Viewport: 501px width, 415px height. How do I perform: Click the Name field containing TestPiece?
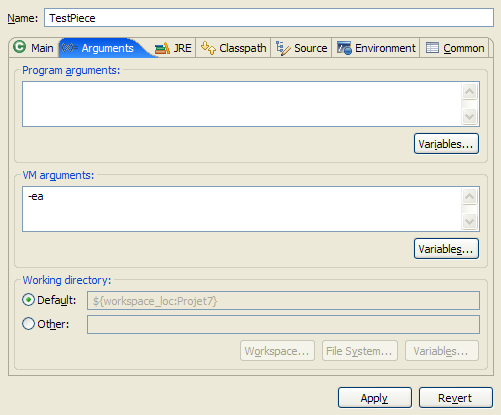coord(269,18)
